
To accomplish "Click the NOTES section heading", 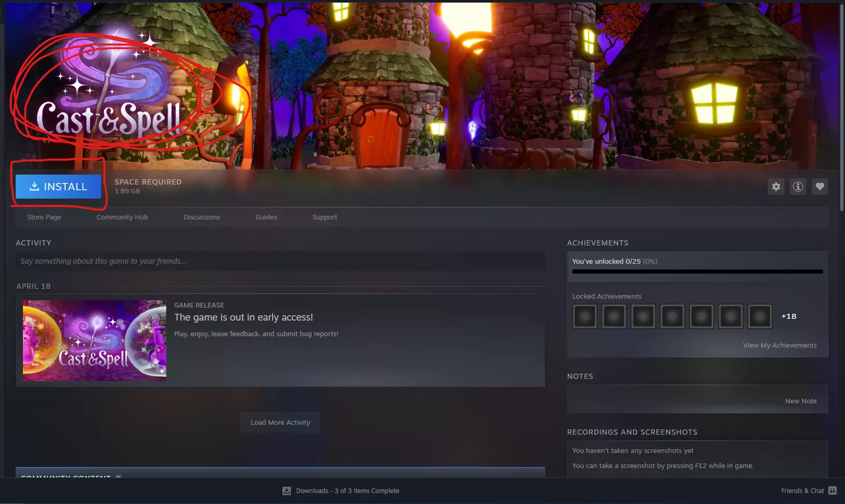I will point(580,376).
